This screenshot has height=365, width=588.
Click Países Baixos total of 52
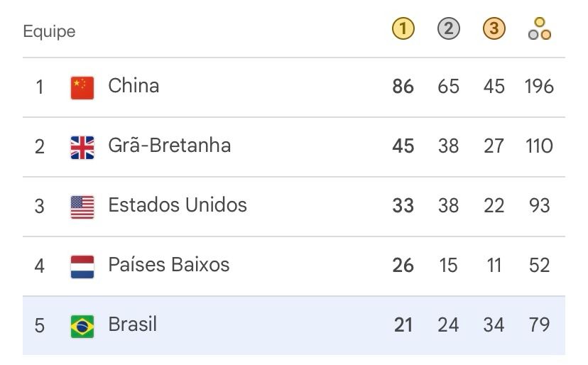pos(539,266)
